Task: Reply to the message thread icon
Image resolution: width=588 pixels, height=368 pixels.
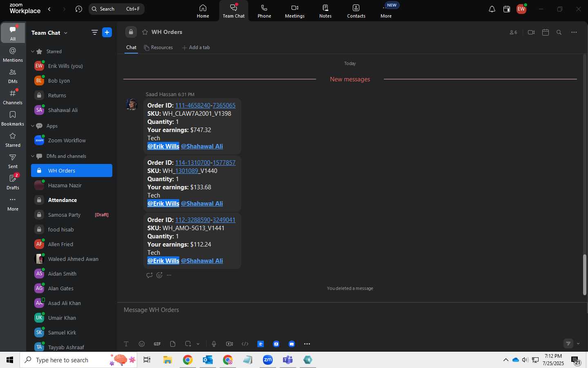Action: click(149, 275)
